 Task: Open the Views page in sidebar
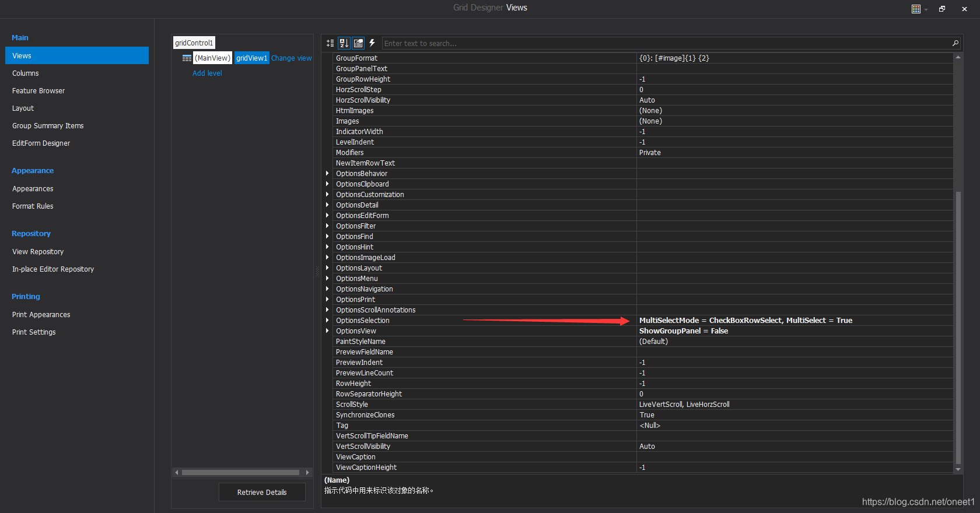pos(77,55)
